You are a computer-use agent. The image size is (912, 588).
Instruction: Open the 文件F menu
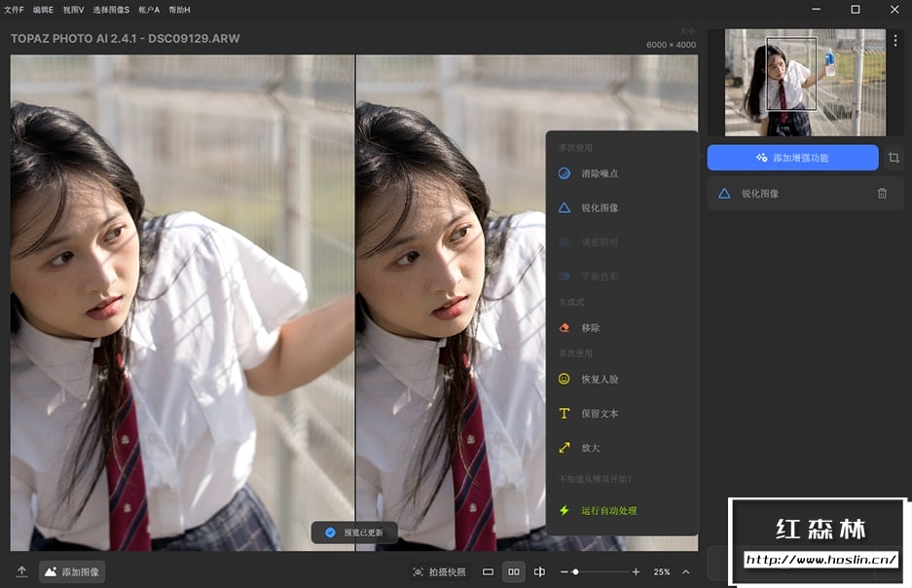(x=14, y=10)
